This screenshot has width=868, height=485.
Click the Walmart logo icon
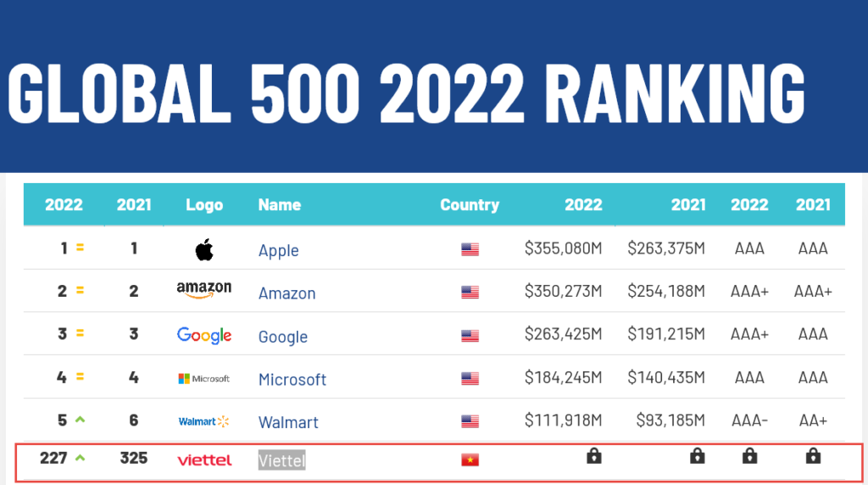(203, 421)
